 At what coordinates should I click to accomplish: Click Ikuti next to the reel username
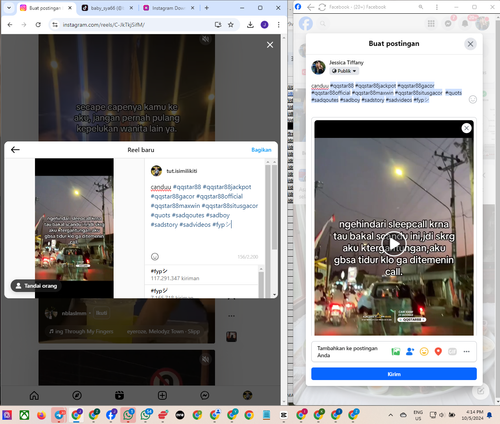(x=101, y=313)
